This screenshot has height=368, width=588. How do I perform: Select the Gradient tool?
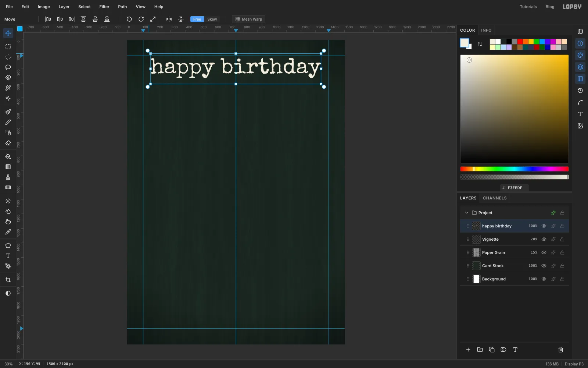tap(8, 167)
